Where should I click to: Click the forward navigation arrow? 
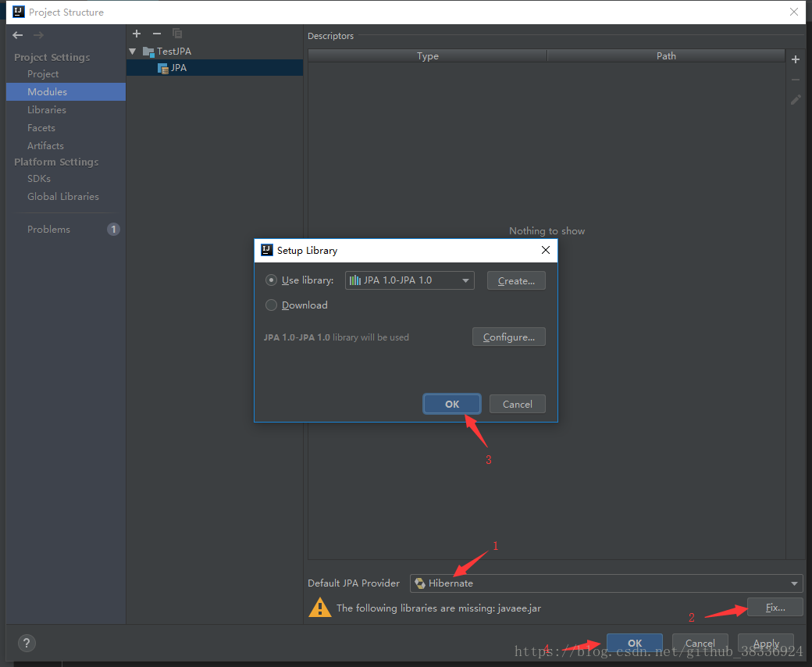[x=38, y=34]
